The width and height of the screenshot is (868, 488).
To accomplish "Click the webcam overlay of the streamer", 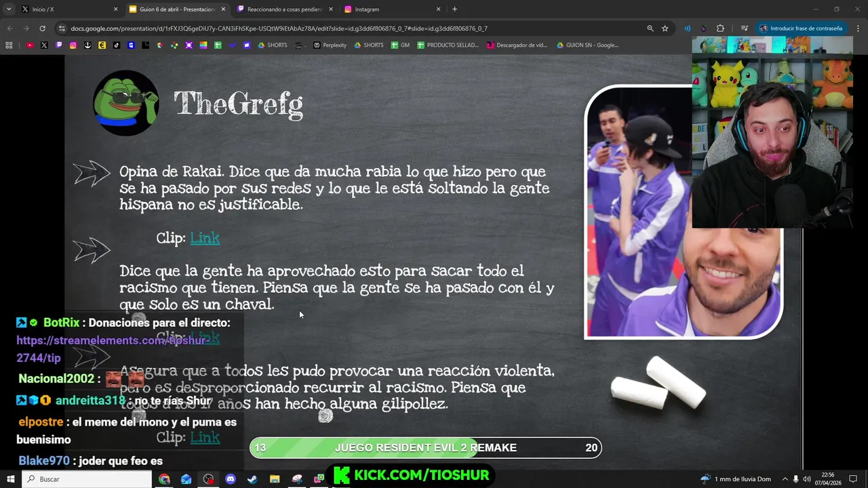I will [x=772, y=132].
